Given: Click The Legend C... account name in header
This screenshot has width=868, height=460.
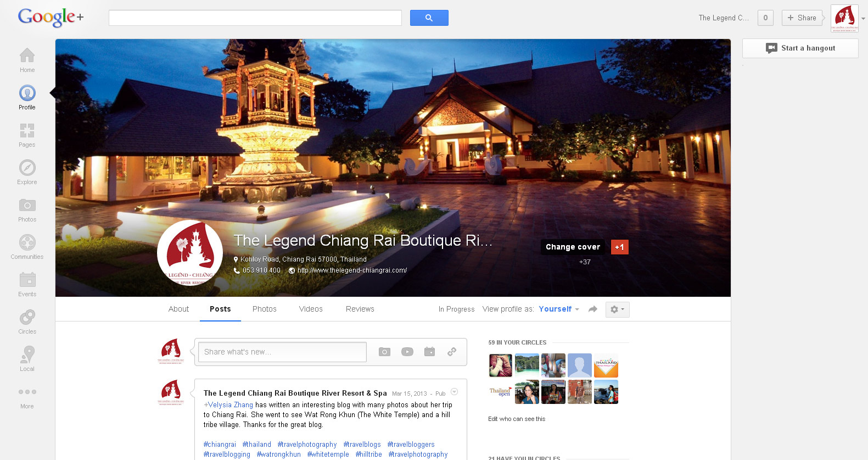Looking at the screenshot, I should pos(724,18).
